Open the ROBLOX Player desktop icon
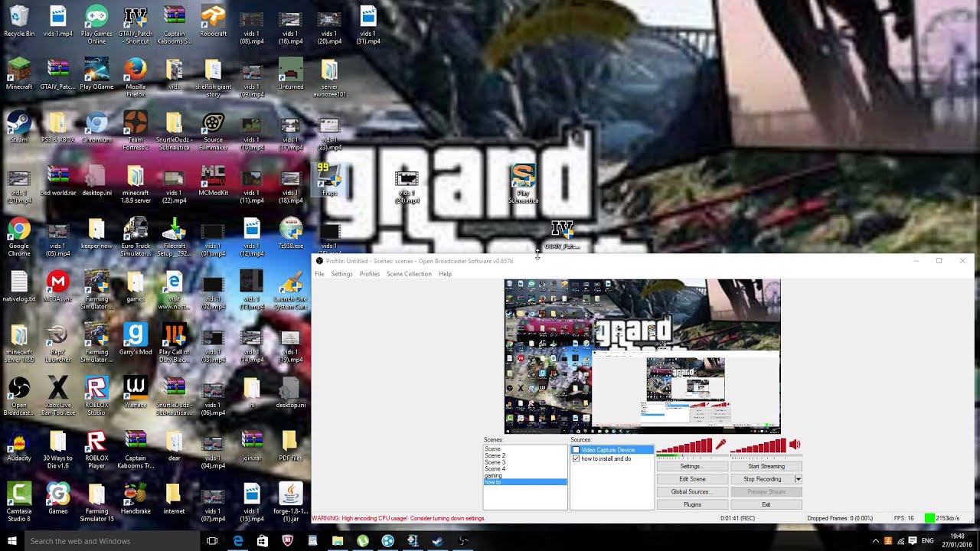980x551 pixels. 96,449
